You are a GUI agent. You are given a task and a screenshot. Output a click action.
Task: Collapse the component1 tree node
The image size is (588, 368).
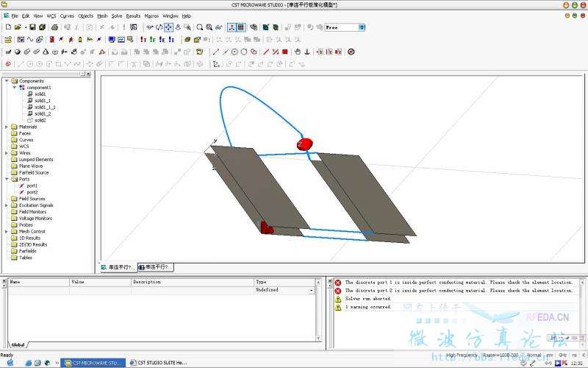coord(15,87)
